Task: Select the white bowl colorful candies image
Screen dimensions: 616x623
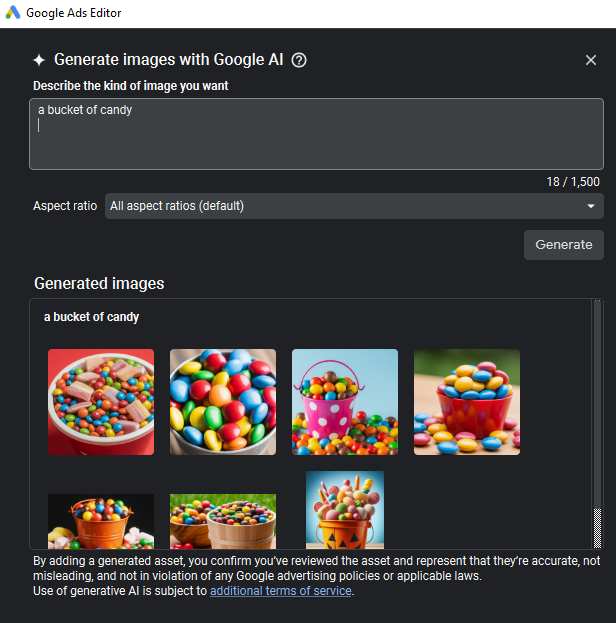Action: point(223,402)
